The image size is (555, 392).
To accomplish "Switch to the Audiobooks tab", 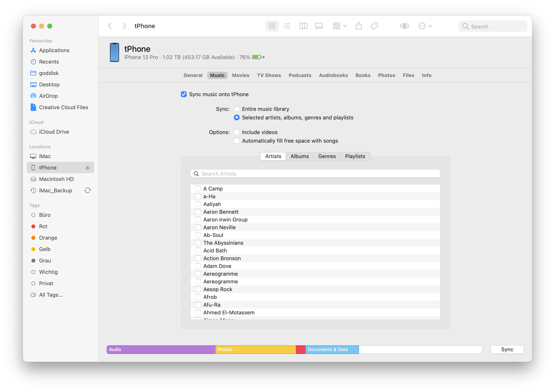I will pos(333,75).
